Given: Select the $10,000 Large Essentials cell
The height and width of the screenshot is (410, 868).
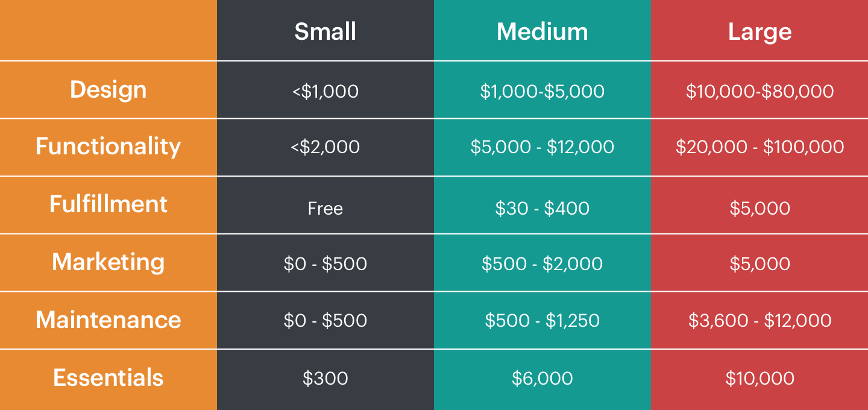Looking at the screenshot, I should click(759, 379).
